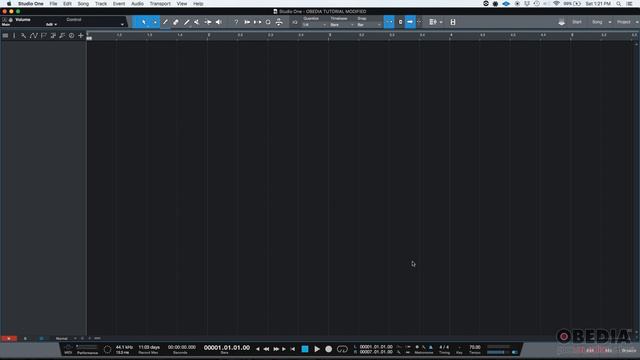Click the Start page button
This screenshot has width=640, height=360.
577,22
